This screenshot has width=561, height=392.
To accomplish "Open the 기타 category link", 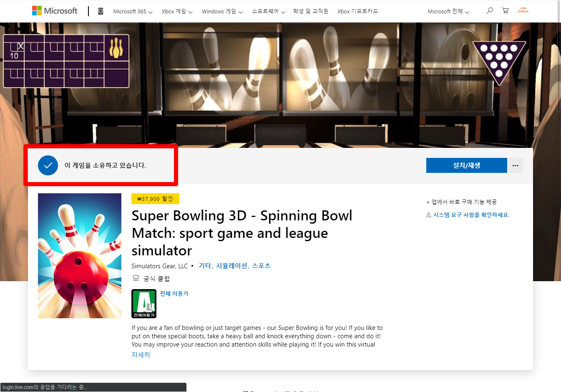I will (x=205, y=266).
